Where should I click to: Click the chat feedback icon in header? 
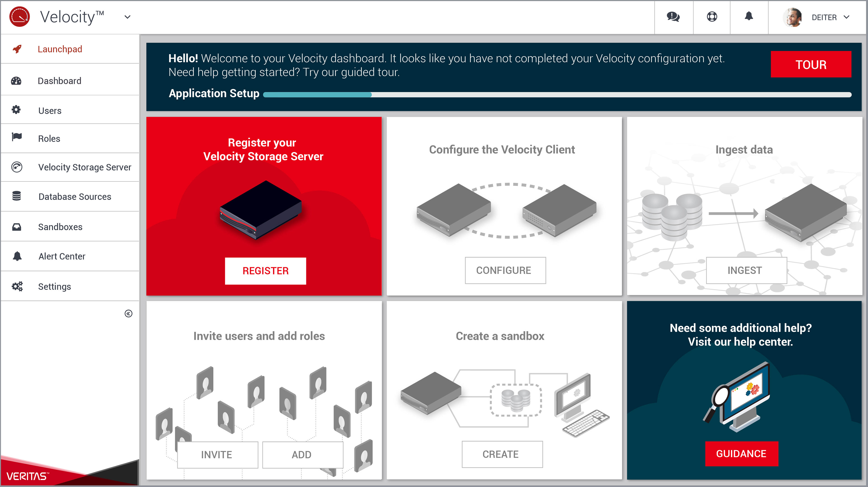[x=673, y=17]
